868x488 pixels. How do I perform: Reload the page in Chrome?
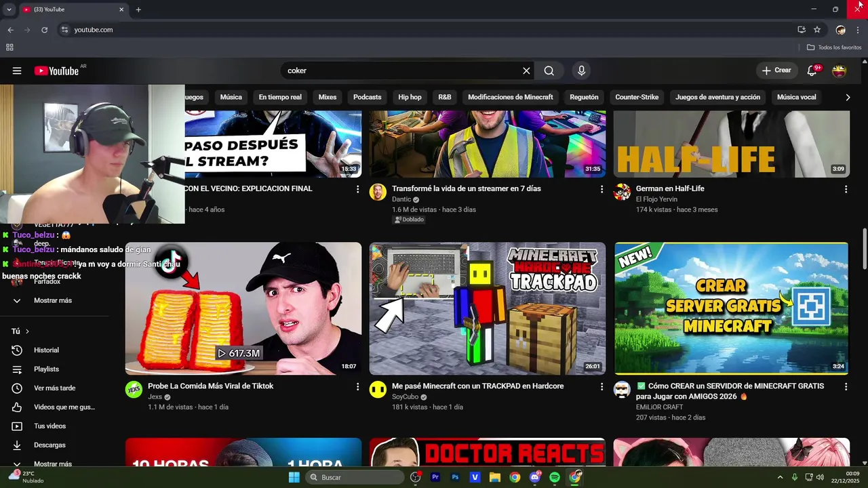45,30
